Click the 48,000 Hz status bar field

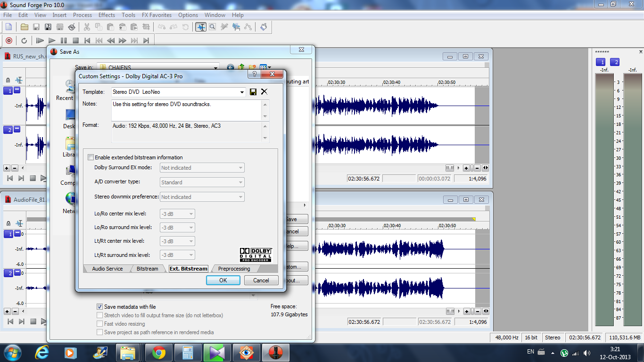point(506,337)
